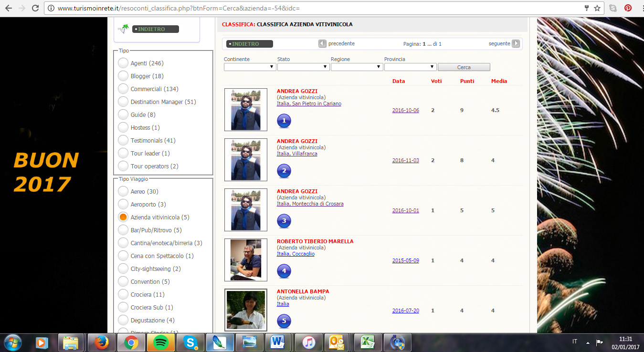This screenshot has height=352, width=644.
Task: Click the saved password key icon
Action: 587,8
